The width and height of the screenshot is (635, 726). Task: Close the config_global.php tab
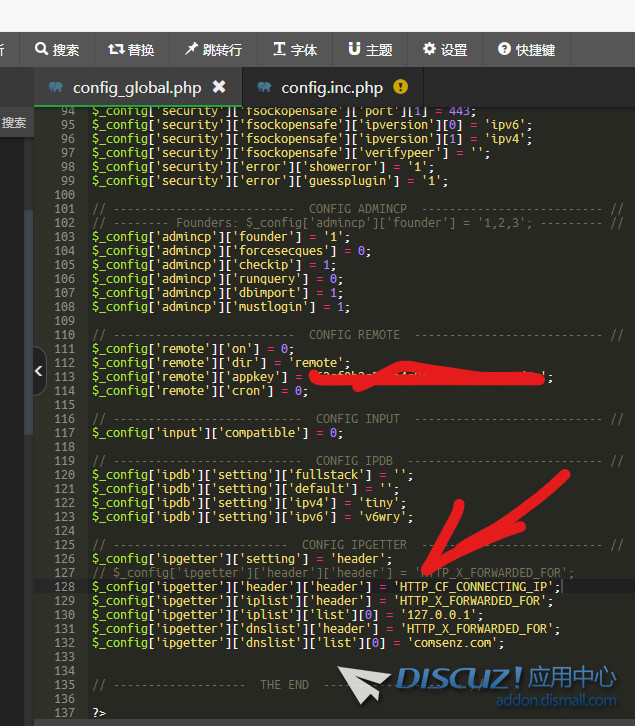pos(219,87)
